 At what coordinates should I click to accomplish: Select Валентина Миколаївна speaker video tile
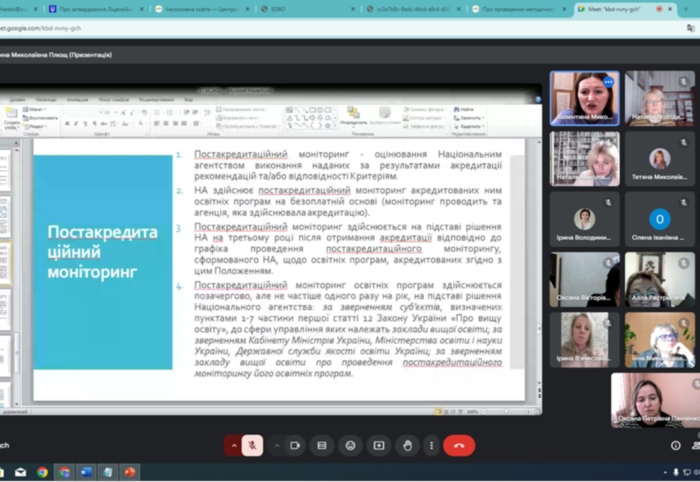(x=584, y=98)
